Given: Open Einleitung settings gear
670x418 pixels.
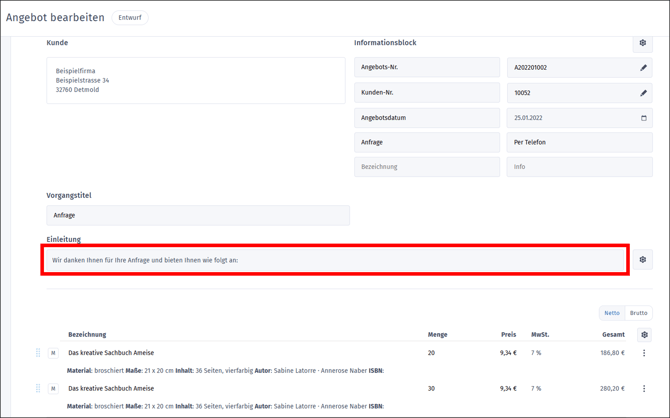Looking at the screenshot, I should (x=642, y=260).
